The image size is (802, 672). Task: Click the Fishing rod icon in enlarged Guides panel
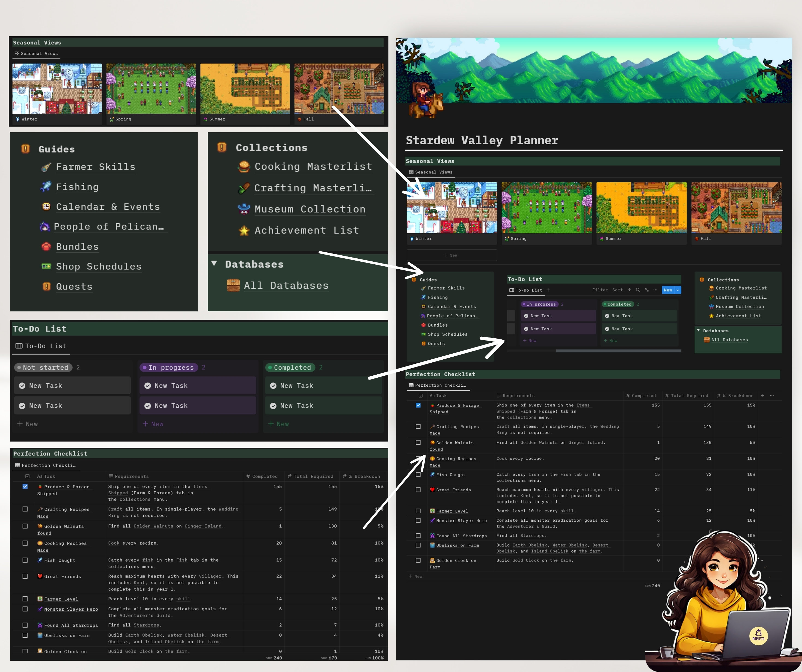pos(46,187)
